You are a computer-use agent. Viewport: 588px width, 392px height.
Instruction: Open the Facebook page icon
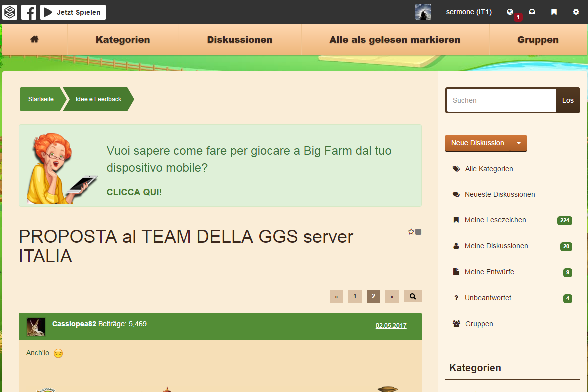click(29, 12)
